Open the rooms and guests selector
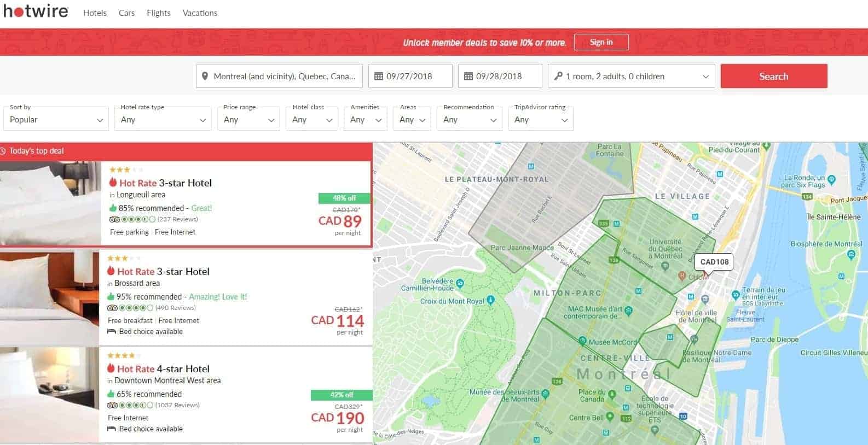Image resolution: width=868 pixels, height=445 pixels. coord(631,77)
